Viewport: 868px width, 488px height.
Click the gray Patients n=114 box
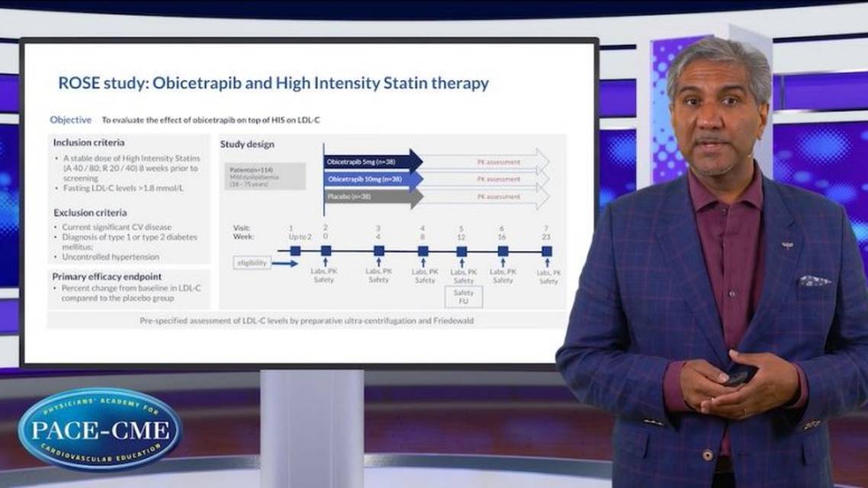tap(264, 175)
